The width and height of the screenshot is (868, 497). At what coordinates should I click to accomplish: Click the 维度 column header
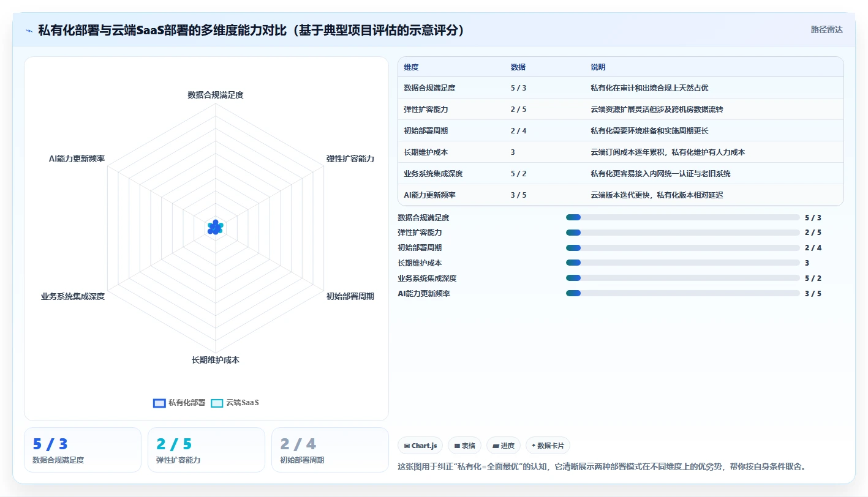pos(411,67)
